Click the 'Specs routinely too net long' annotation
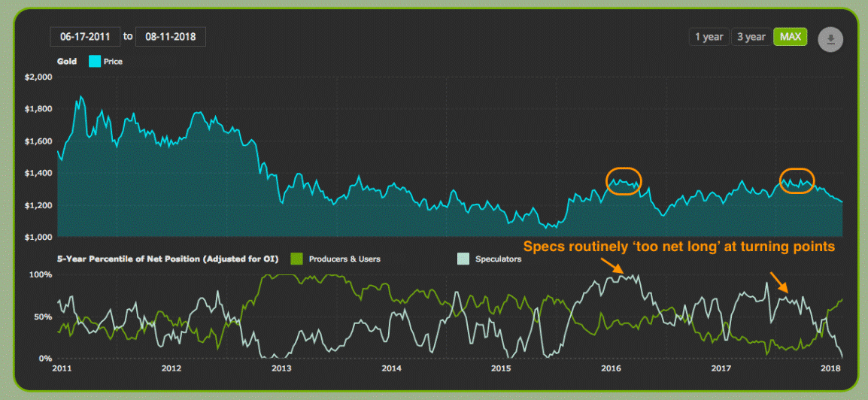The width and height of the screenshot is (868, 400). click(678, 247)
